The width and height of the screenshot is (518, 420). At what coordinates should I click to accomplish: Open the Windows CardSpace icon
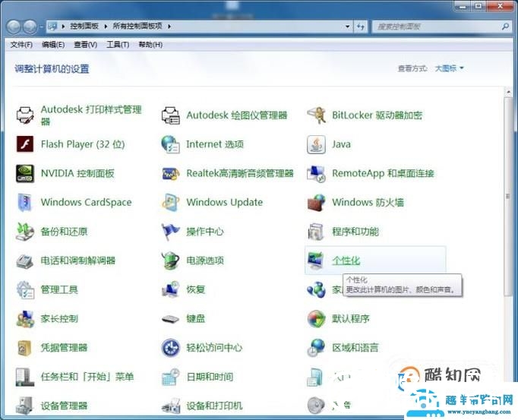coord(25,202)
